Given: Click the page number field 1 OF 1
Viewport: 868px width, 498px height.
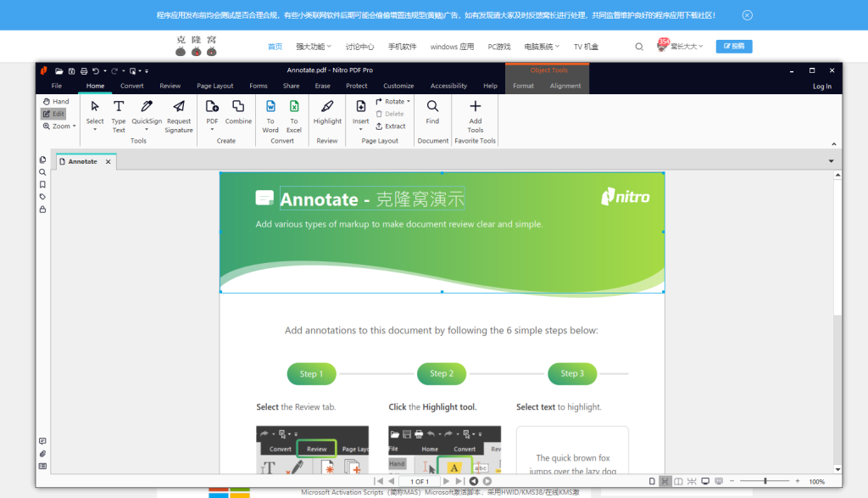Looking at the screenshot, I should pos(419,481).
